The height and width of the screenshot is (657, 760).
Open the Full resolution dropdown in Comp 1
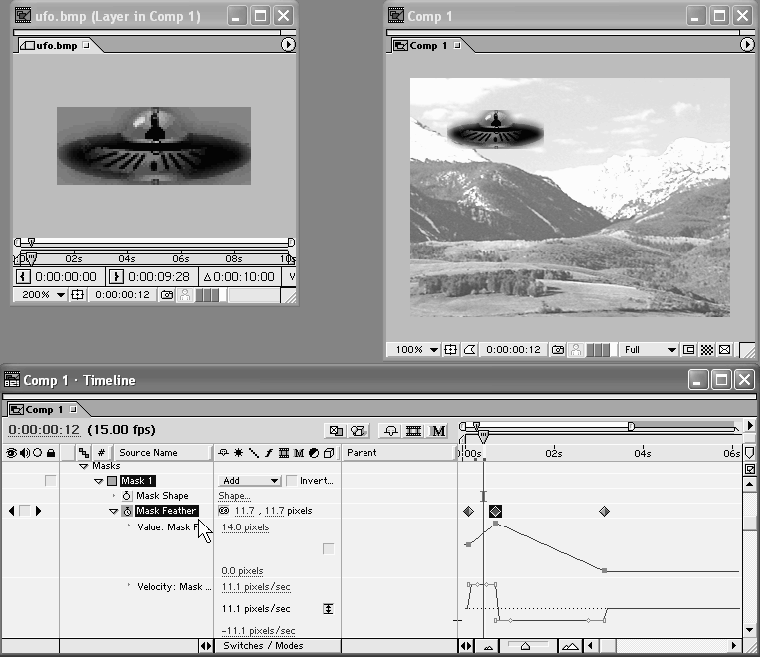649,350
